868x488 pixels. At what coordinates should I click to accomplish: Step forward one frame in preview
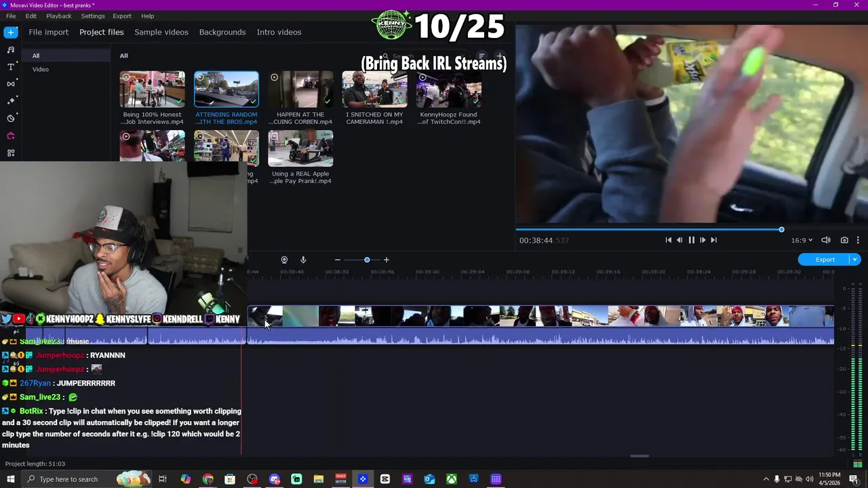tap(703, 240)
